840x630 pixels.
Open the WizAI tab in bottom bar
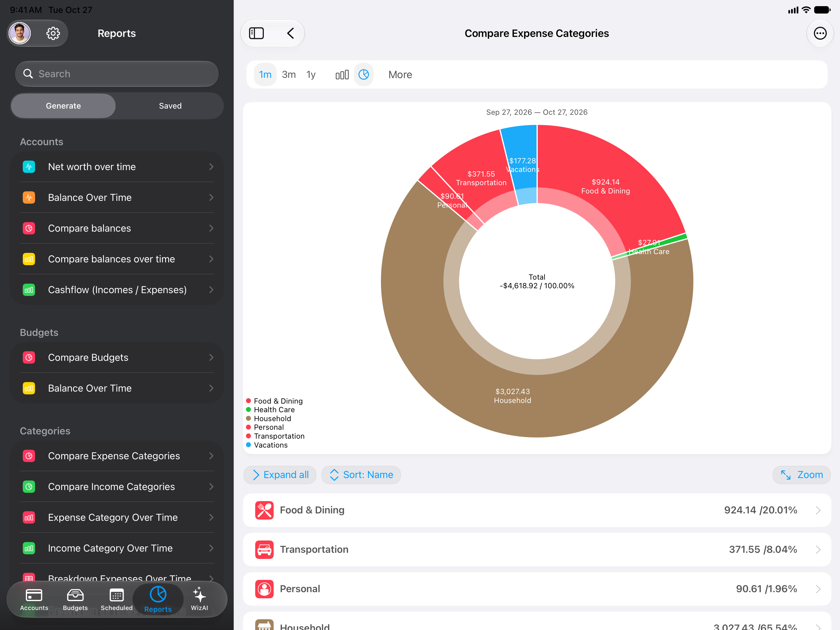[199, 599]
